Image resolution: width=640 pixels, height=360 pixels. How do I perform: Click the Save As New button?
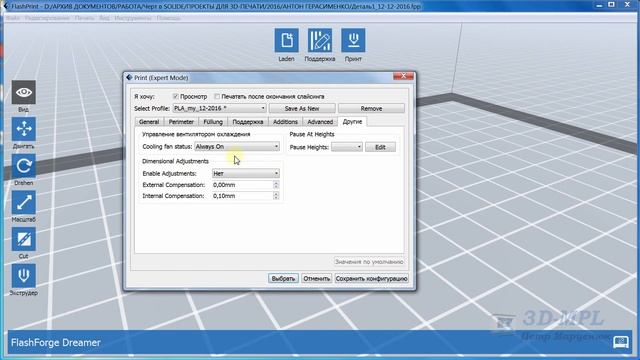tap(302, 109)
